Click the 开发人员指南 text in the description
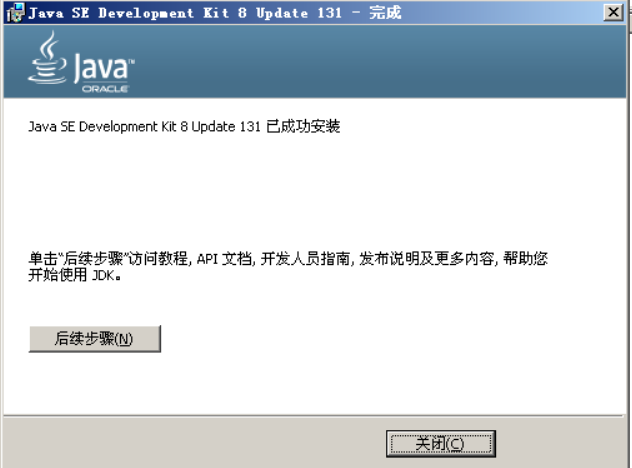 pyautogui.click(x=306, y=259)
